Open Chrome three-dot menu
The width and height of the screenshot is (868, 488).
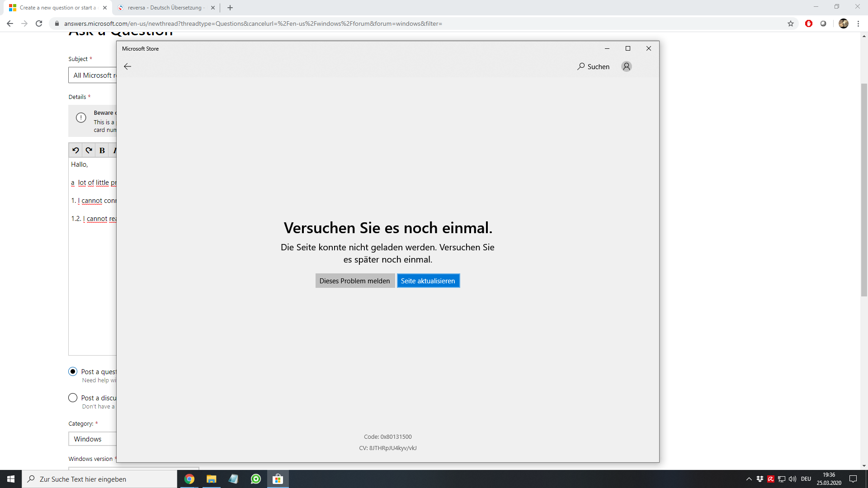tap(858, 23)
